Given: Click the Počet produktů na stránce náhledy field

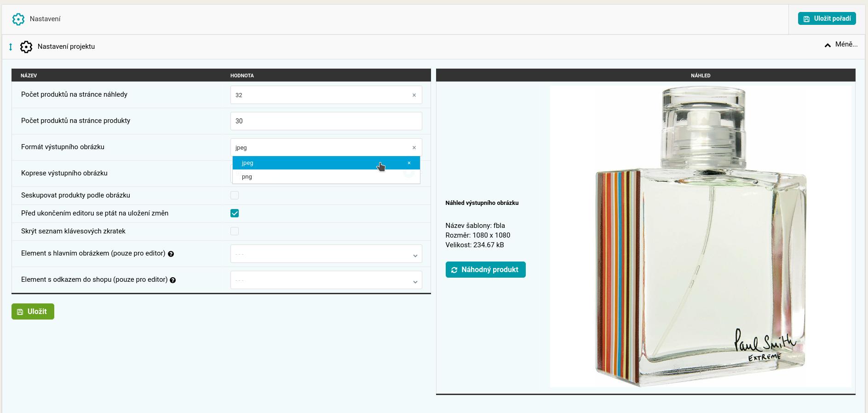Looking at the screenshot, I should tap(326, 95).
